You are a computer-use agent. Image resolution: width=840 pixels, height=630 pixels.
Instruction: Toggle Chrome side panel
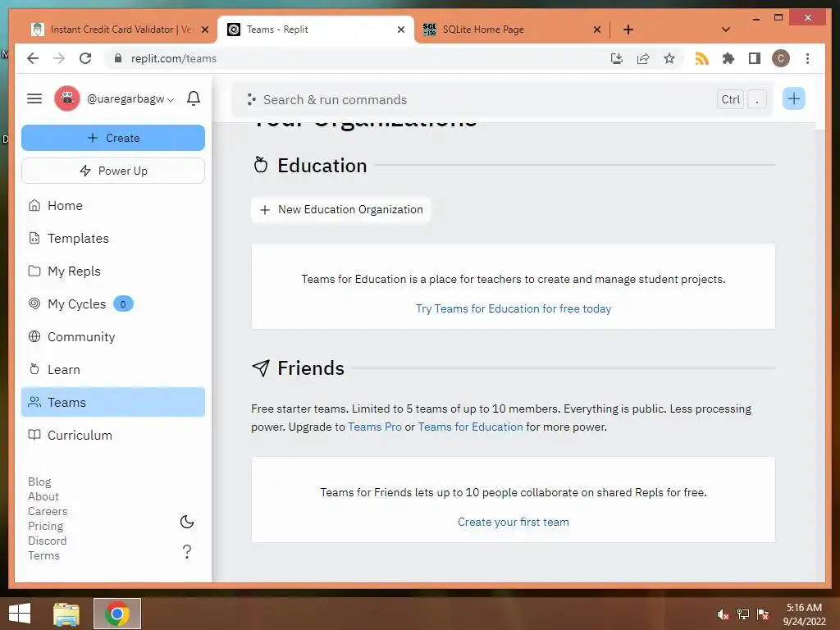(755, 58)
